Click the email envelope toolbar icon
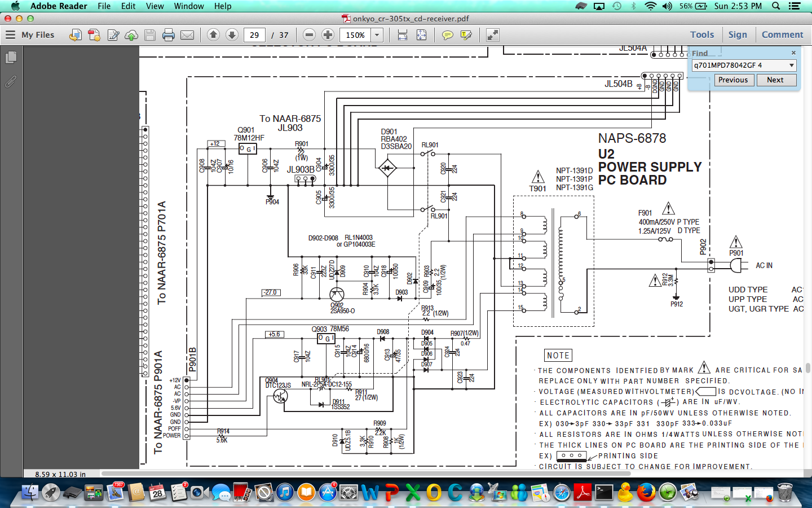This screenshot has height=508, width=812. (187, 35)
